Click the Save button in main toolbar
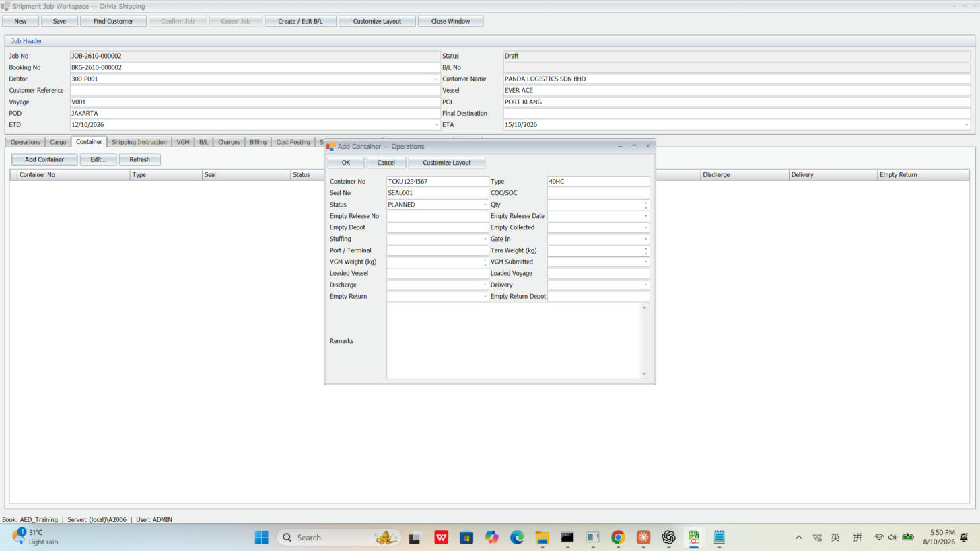The width and height of the screenshot is (980, 551). pyautogui.click(x=59, y=21)
